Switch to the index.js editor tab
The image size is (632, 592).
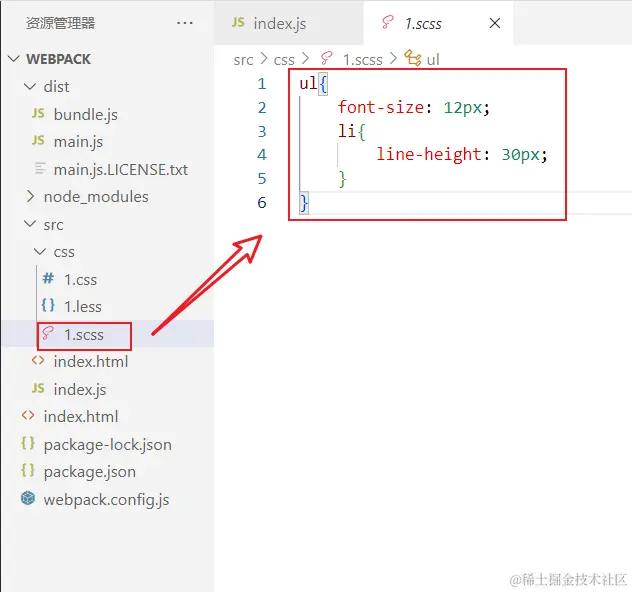(289, 23)
